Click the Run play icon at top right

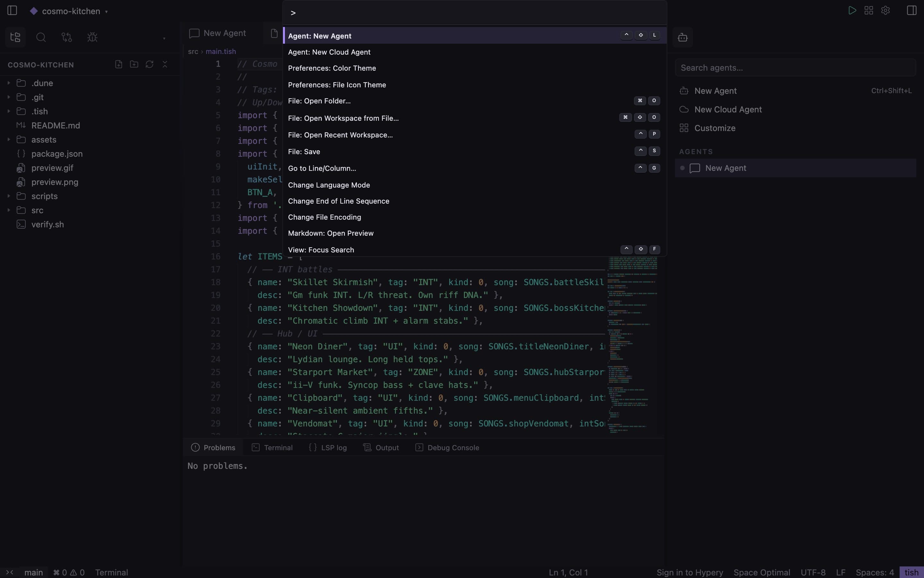(x=852, y=10)
